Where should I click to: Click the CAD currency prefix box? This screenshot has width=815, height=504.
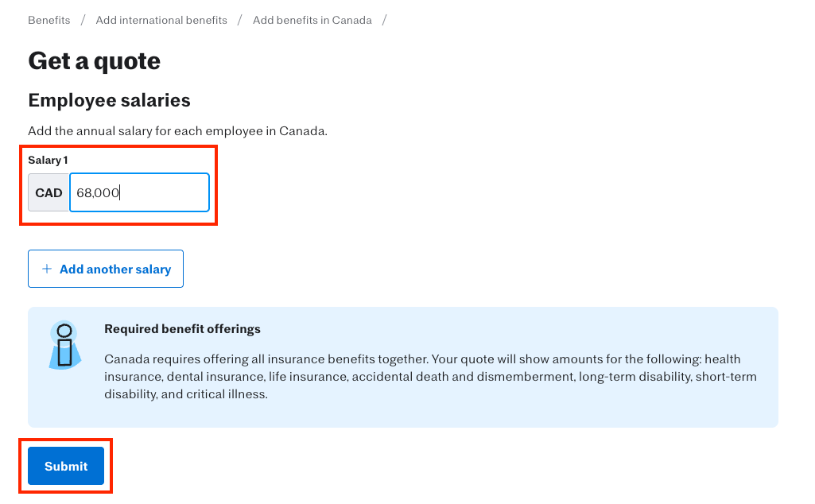click(49, 192)
